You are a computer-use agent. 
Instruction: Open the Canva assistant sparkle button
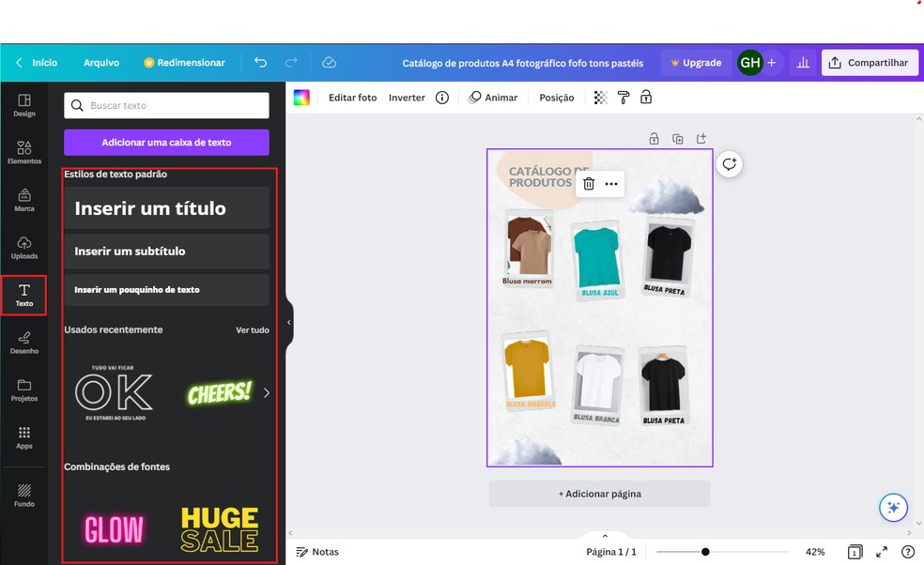[x=893, y=507]
